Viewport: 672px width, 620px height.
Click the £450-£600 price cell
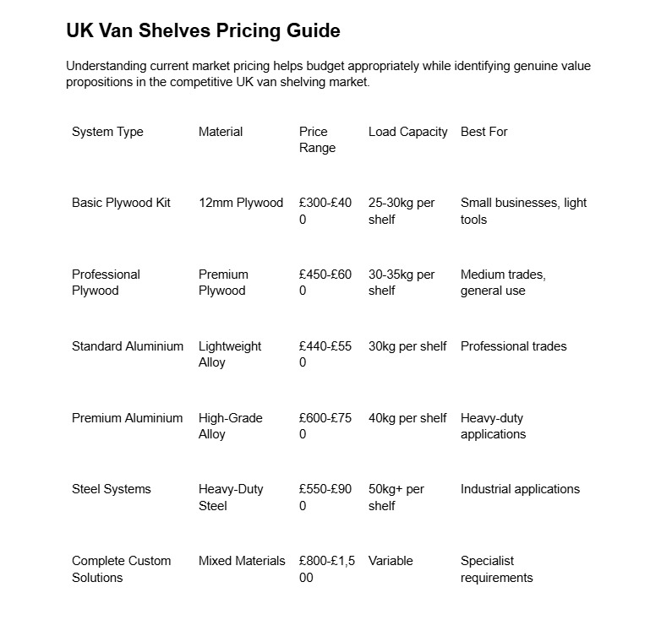click(x=325, y=282)
